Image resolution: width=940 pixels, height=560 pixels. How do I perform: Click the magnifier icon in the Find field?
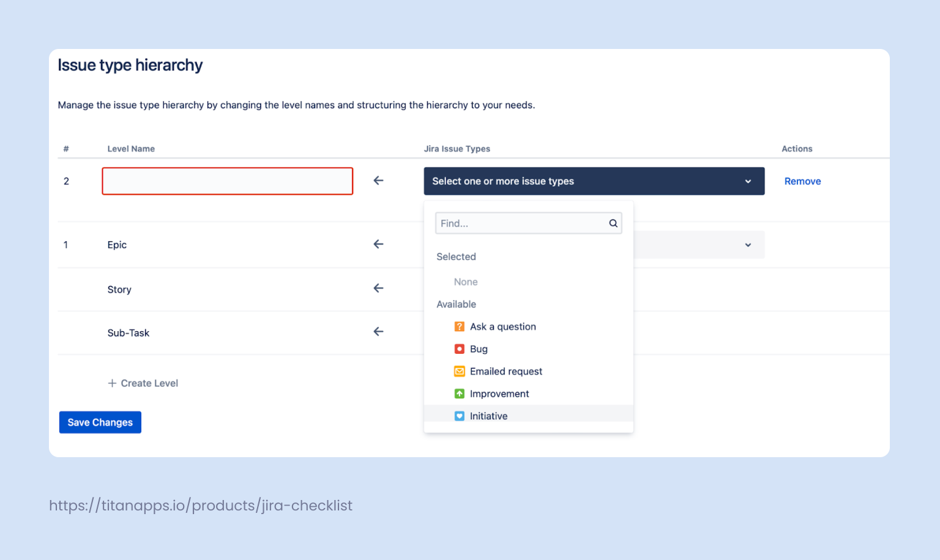613,223
